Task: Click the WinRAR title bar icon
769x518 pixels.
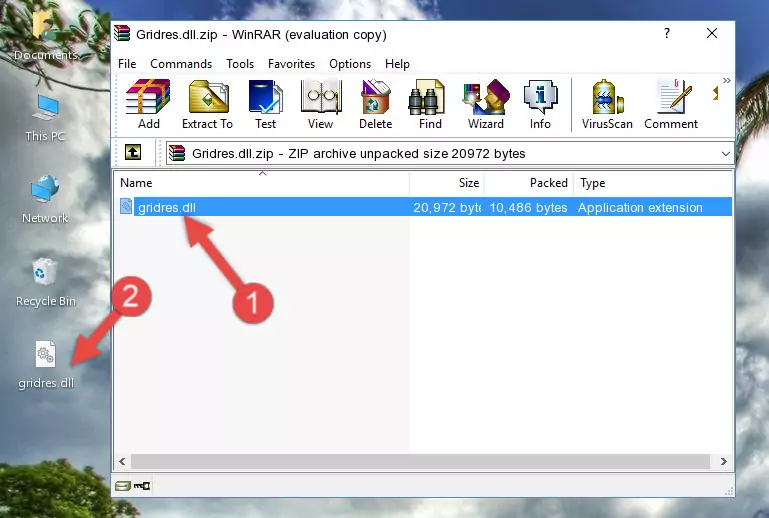Action: (x=122, y=33)
